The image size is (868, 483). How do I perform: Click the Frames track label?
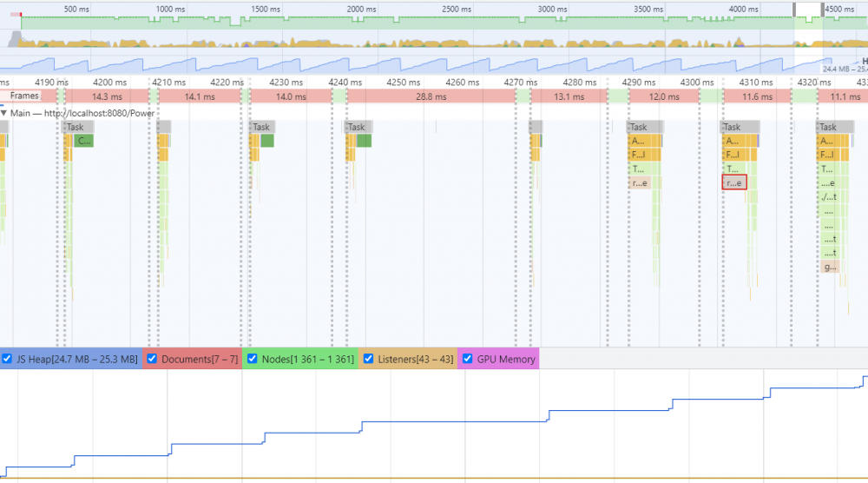pyautogui.click(x=24, y=96)
